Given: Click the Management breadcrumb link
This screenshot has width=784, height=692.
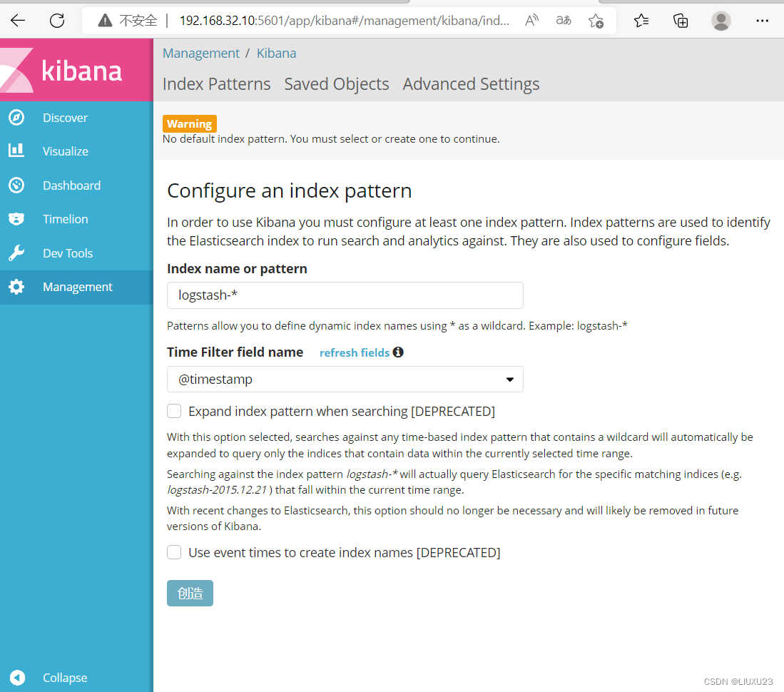Looking at the screenshot, I should (x=201, y=53).
